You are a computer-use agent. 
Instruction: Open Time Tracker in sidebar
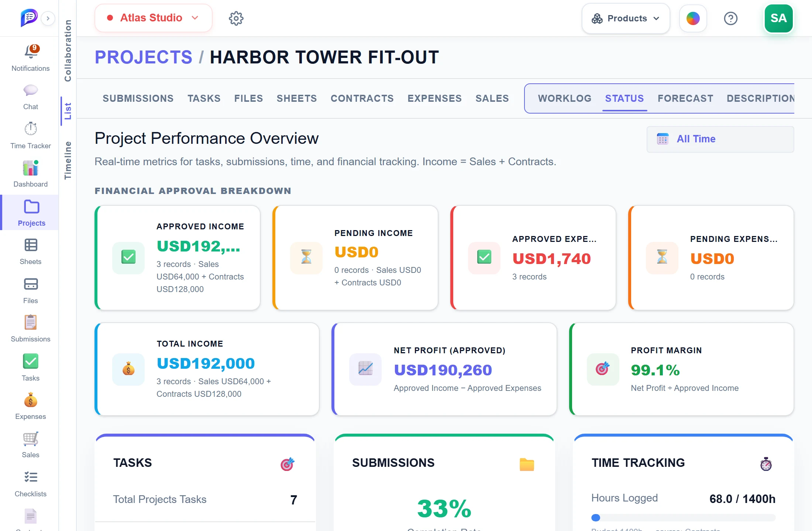[x=30, y=135]
